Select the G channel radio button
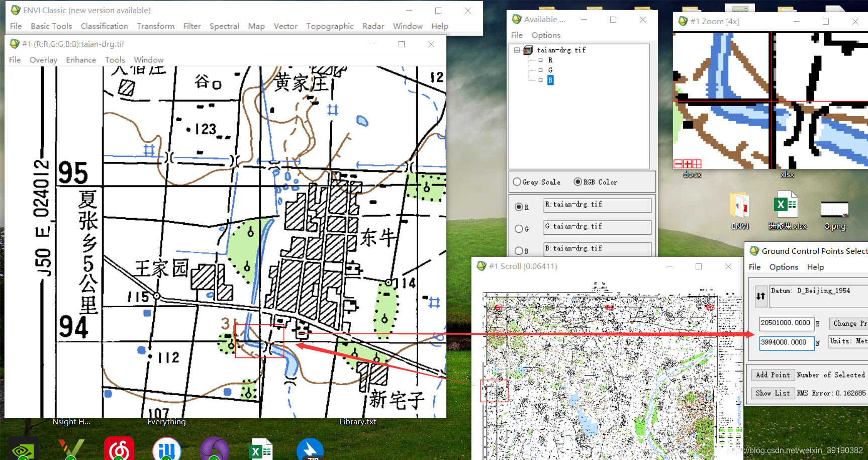Viewport: 868px width, 460px height. pyautogui.click(x=519, y=229)
